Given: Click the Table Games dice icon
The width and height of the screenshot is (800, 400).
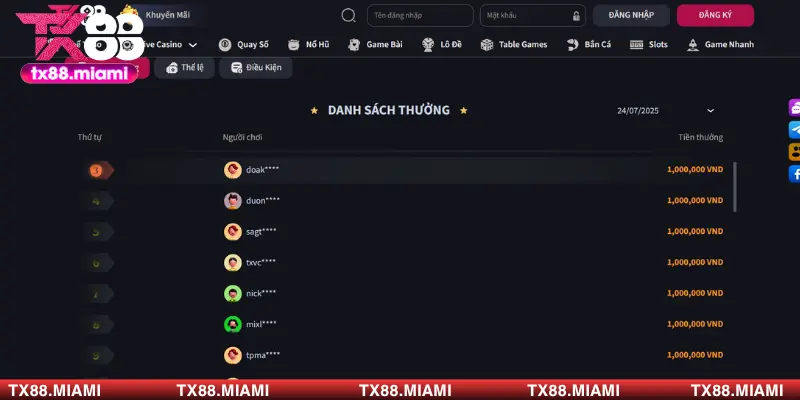Looking at the screenshot, I should pyautogui.click(x=487, y=44).
